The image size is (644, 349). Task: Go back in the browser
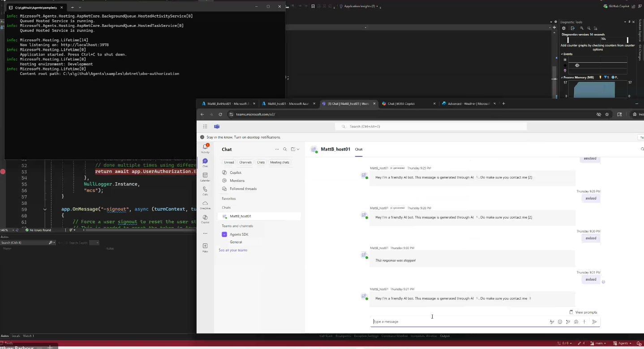202,114
